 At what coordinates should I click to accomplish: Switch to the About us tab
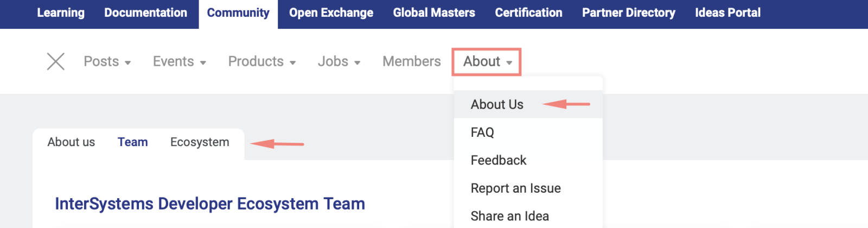click(x=71, y=142)
